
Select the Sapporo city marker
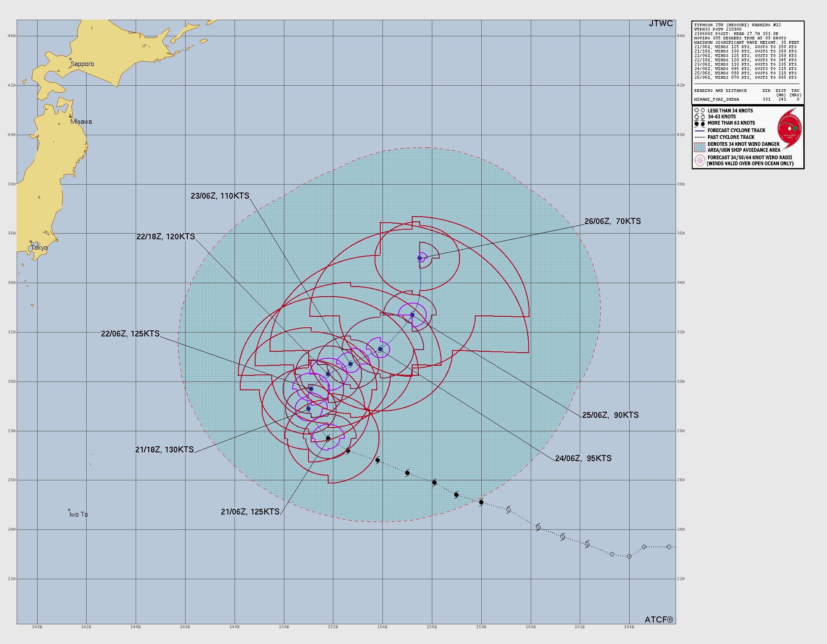click(x=70, y=59)
